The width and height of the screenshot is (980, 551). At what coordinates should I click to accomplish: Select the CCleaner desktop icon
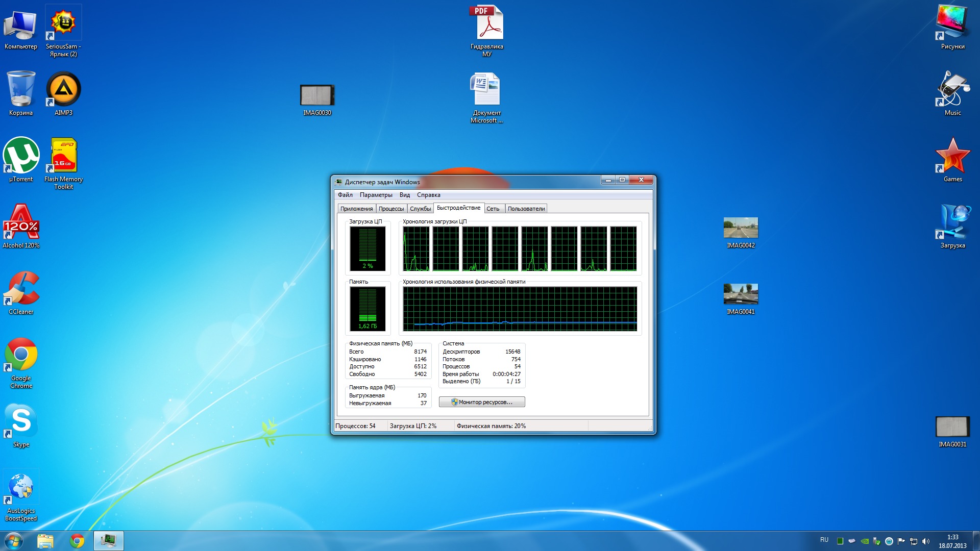coord(20,292)
